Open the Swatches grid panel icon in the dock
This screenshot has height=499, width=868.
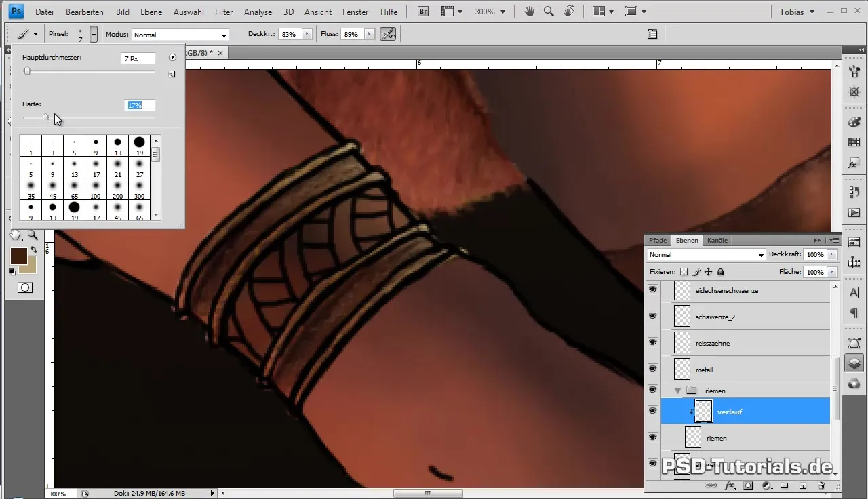pyautogui.click(x=854, y=142)
